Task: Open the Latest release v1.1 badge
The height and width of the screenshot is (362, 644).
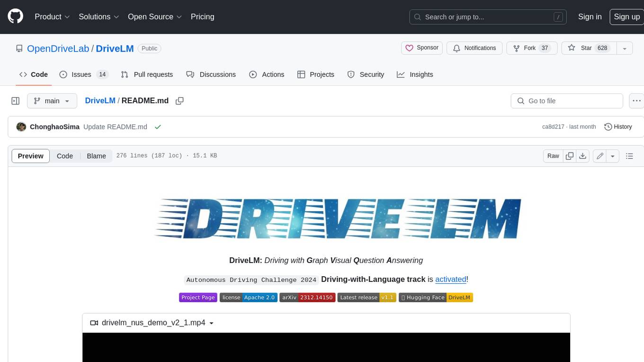Action: click(x=367, y=298)
